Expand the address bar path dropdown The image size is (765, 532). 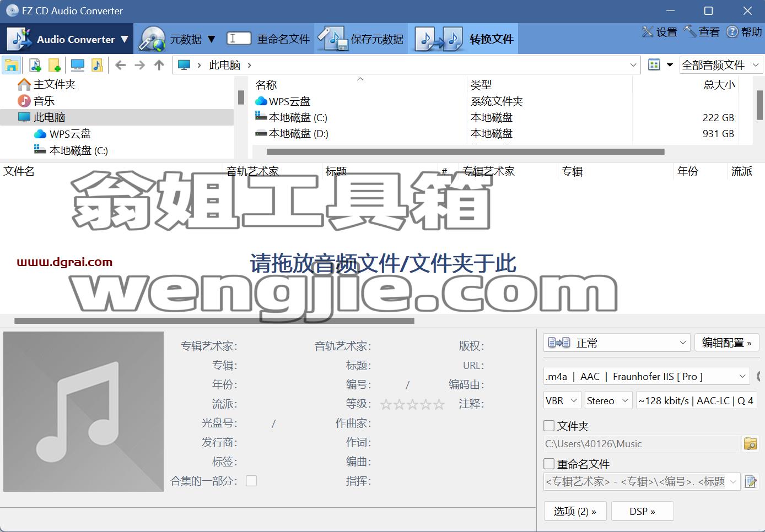(x=633, y=65)
